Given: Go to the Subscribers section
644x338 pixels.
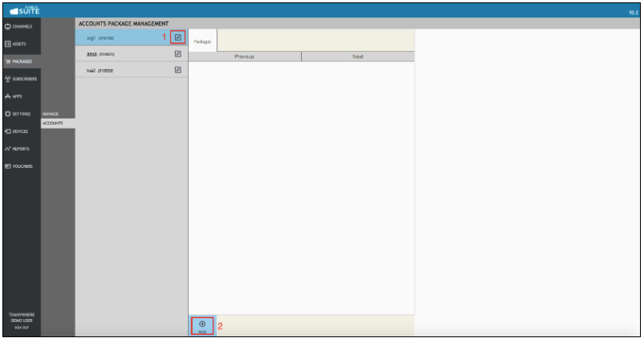Looking at the screenshot, I should pos(21,79).
